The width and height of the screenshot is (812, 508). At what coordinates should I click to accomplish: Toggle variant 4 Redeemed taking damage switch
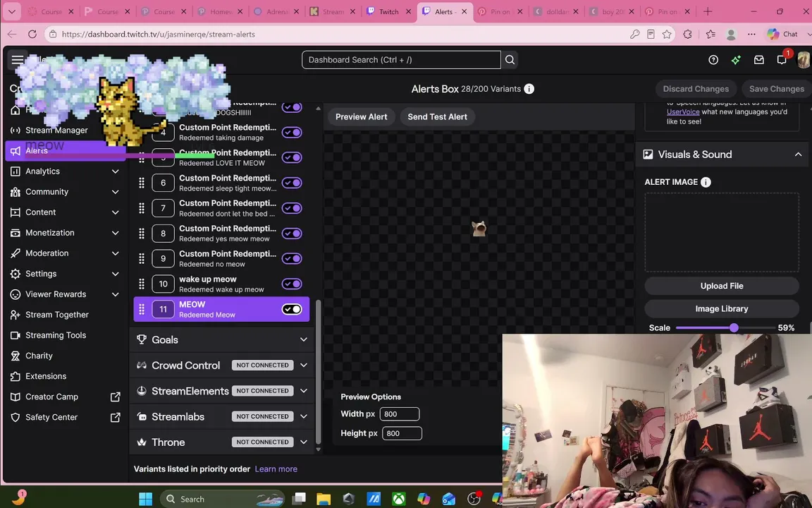pyautogui.click(x=292, y=132)
